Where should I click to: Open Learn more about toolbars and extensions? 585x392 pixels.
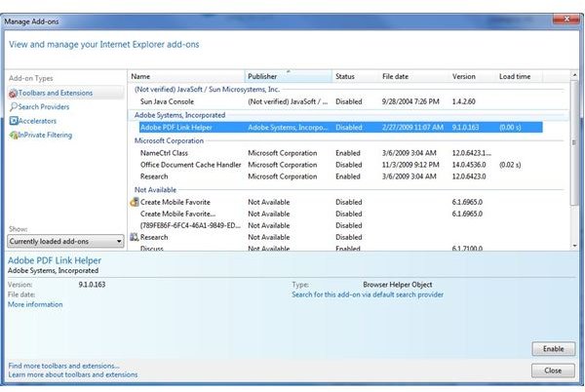pos(73,374)
